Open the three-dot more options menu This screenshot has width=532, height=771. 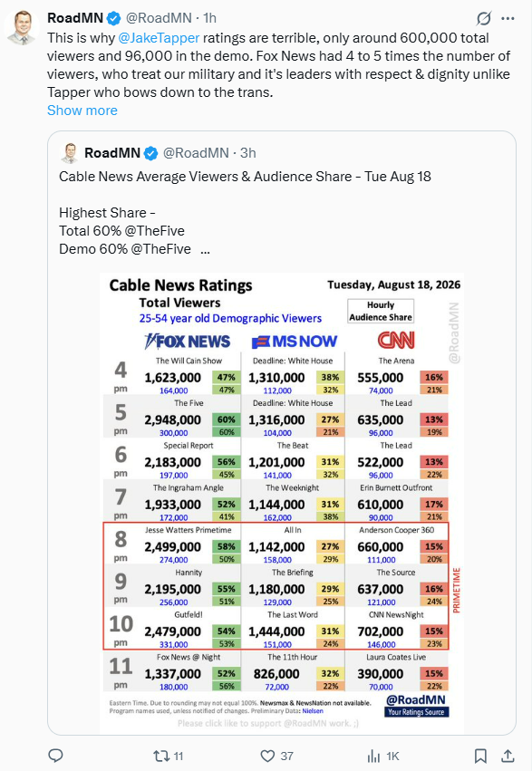(x=508, y=19)
